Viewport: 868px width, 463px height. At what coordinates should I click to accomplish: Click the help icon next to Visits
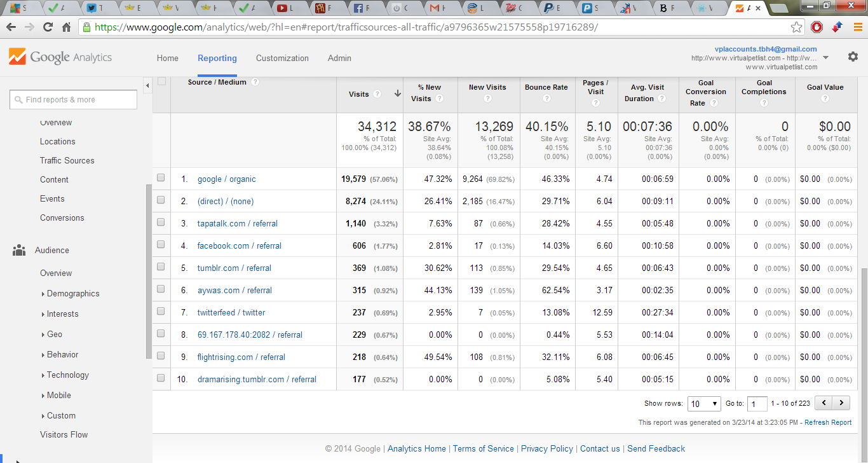377,93
